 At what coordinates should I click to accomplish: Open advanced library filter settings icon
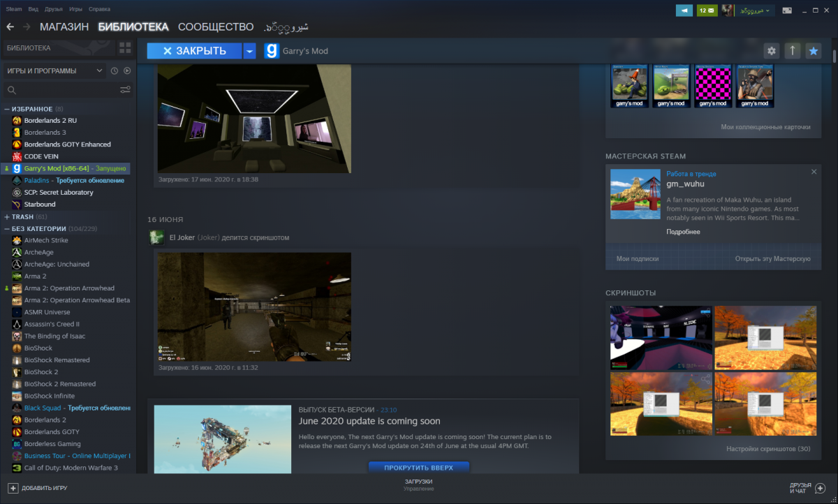125,89
